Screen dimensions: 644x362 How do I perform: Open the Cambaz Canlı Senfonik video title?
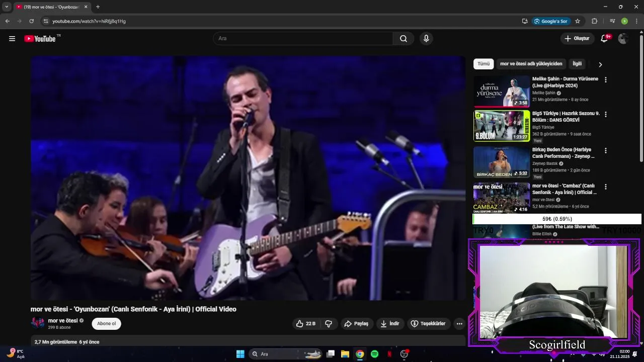(565, 189)
